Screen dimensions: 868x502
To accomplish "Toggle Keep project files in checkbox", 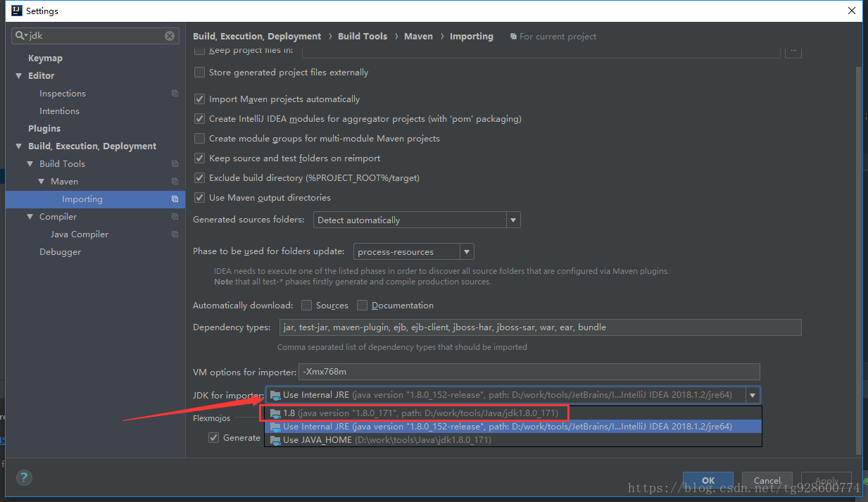I will click(199, 51).
